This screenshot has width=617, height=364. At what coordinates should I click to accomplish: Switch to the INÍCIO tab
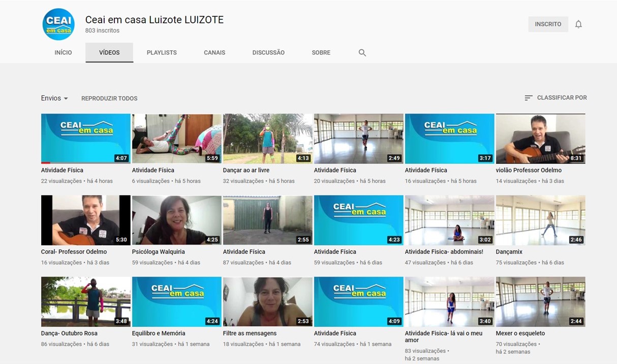[63, 52]
